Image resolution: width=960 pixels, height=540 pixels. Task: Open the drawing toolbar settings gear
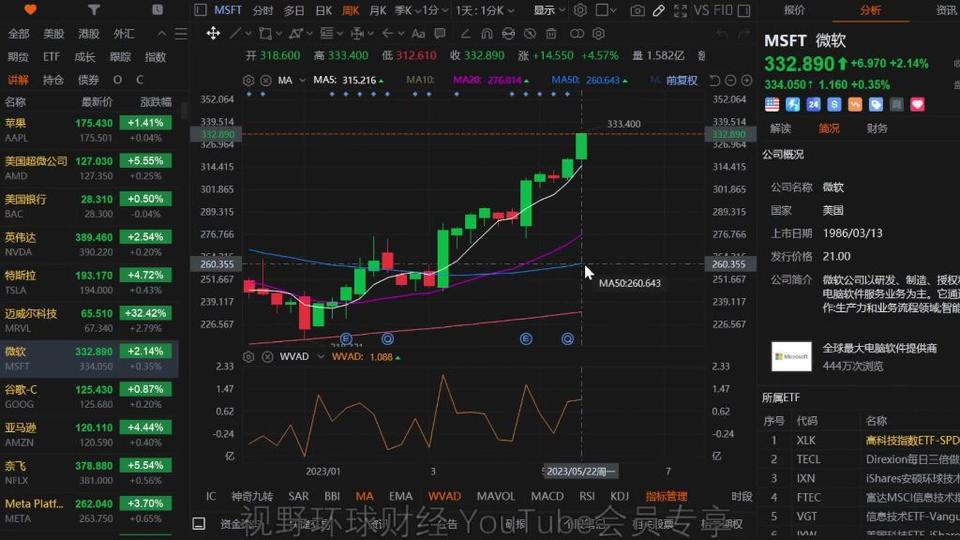tap(599, 34)
